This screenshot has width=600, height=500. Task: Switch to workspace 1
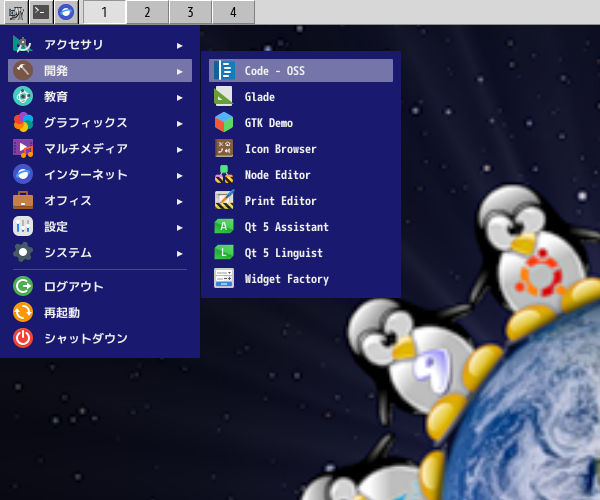[x=104, y=12]
